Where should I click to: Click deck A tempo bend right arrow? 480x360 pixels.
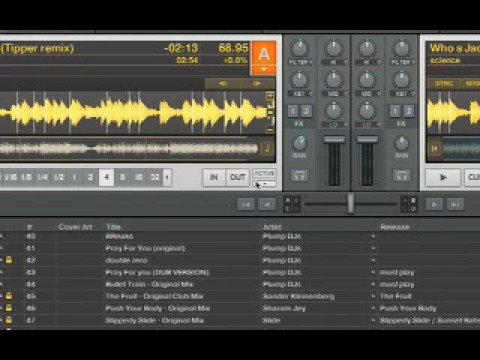click(x=257, y=84)
